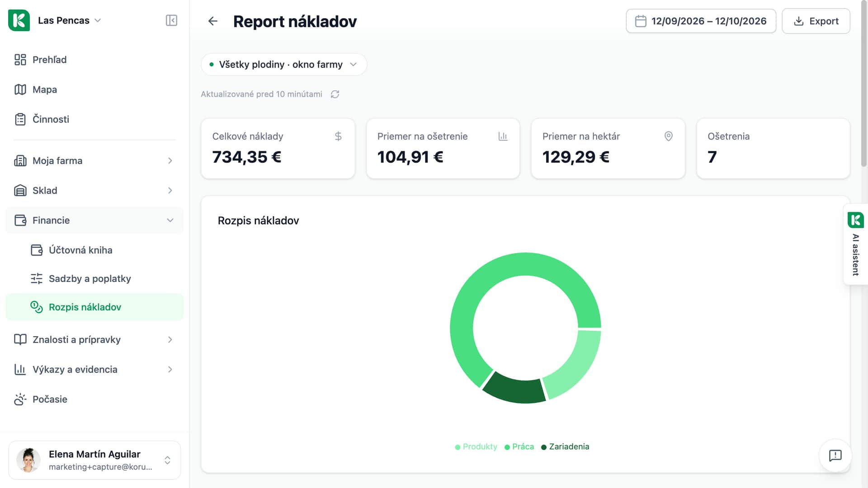Click the Koru green logo icon
Image resolution: width=868 pixels, height=488 pixels.
(19, 20)
